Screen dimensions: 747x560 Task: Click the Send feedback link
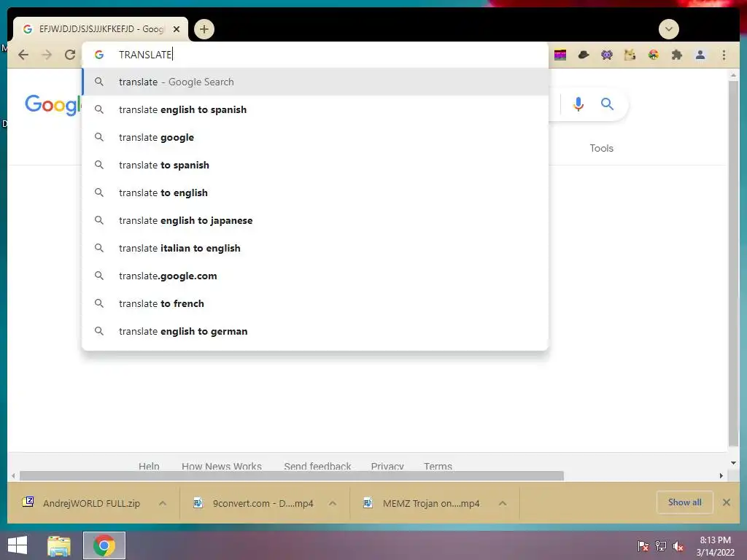point(317,466)
